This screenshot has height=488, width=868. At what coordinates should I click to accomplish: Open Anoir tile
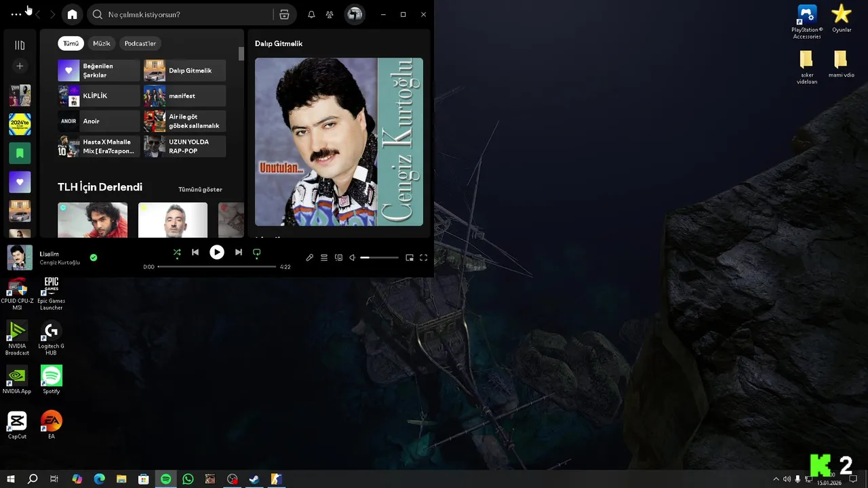99,121
